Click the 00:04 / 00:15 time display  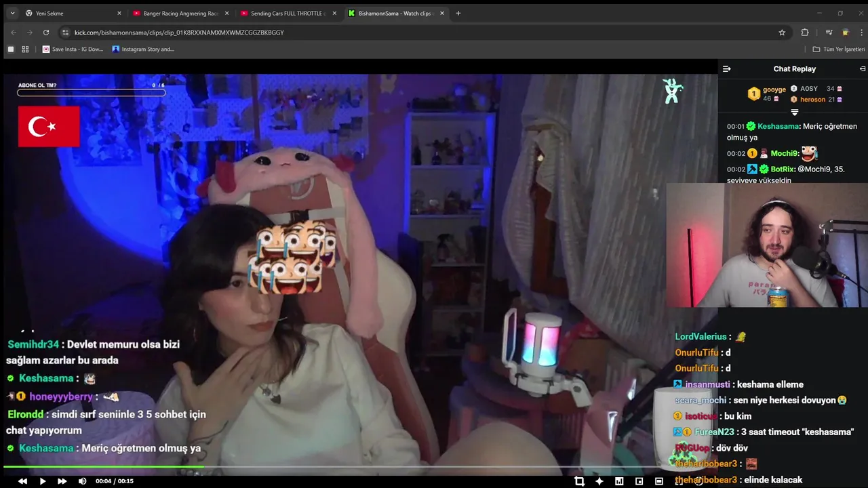tap(115, 481)
